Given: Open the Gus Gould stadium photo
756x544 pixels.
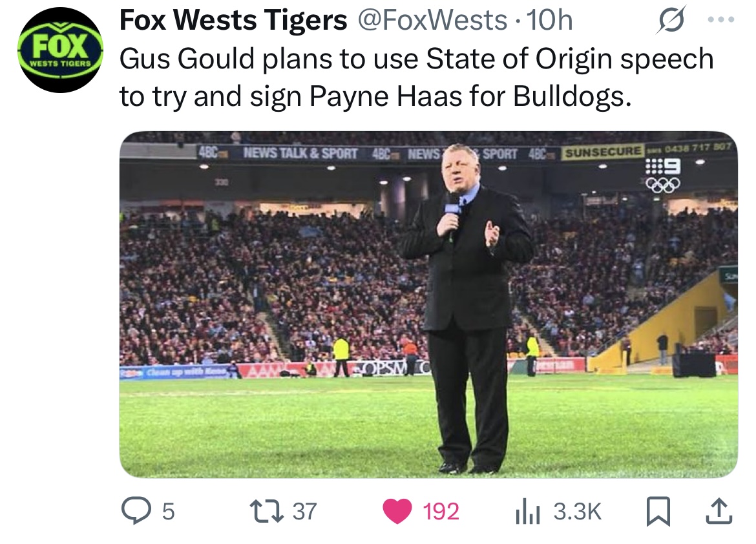Looking at the screenshot, I should pyautogui.click(x=428, y=304).
